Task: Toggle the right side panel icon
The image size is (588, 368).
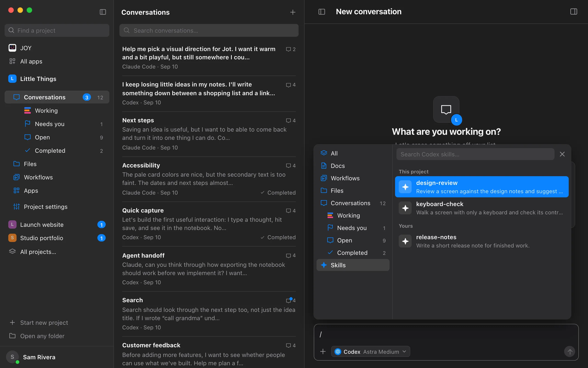Action: 574,11
